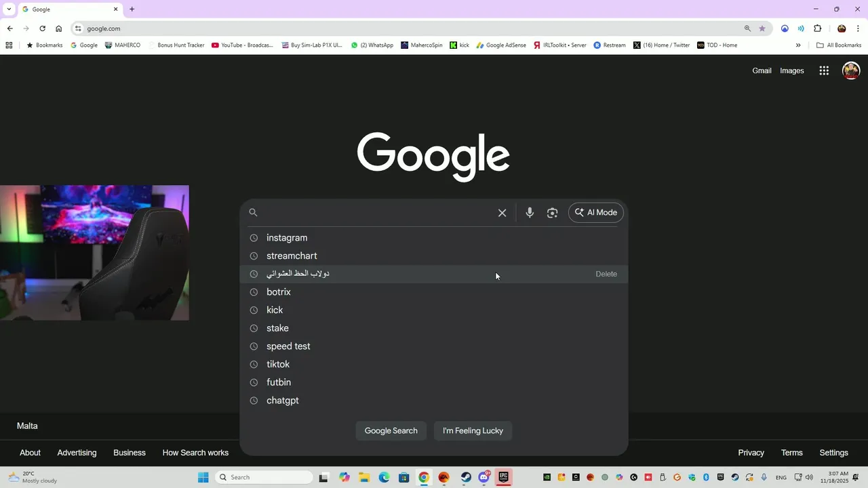This screenshot has height=488, width=868.
Task: Open Steam from the taskbar
Action: (x=466, y=477)
